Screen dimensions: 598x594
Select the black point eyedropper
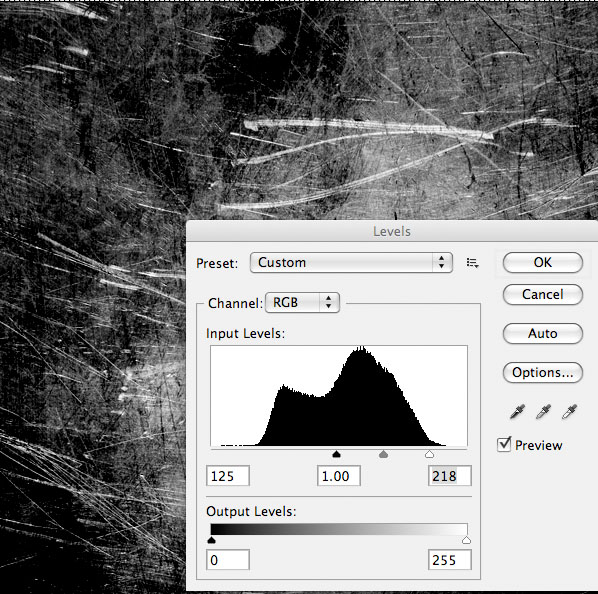[x=518, y=412]
